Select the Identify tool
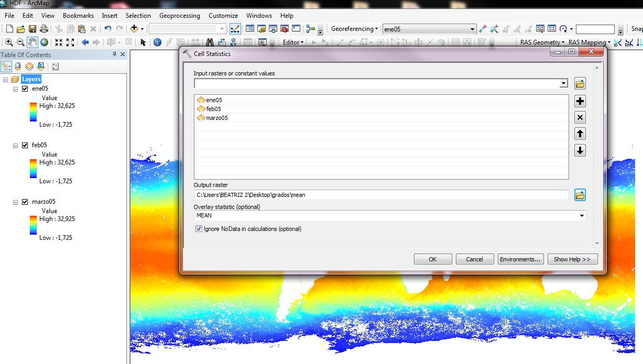The image size is (643, 364). 157,42
